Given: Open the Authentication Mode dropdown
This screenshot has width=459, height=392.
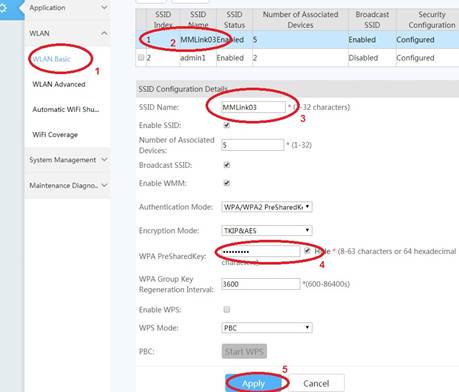Looking at the screenshot, I should (267, 207).
